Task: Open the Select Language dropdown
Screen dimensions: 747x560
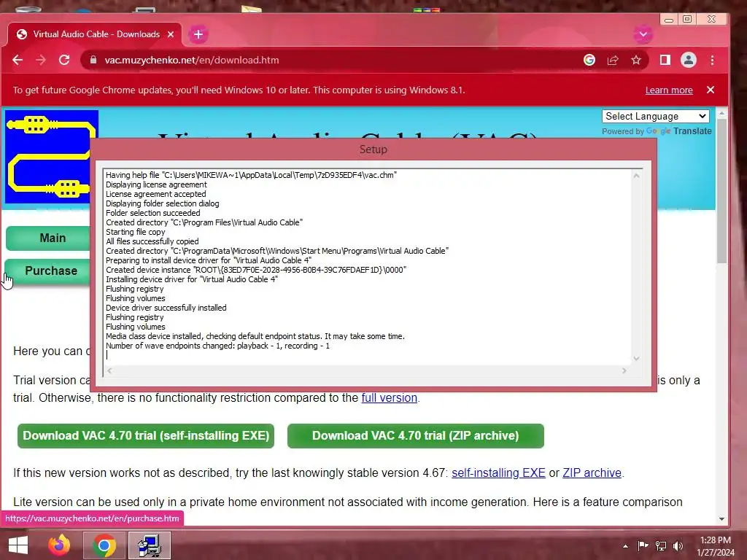Action: 656,117
